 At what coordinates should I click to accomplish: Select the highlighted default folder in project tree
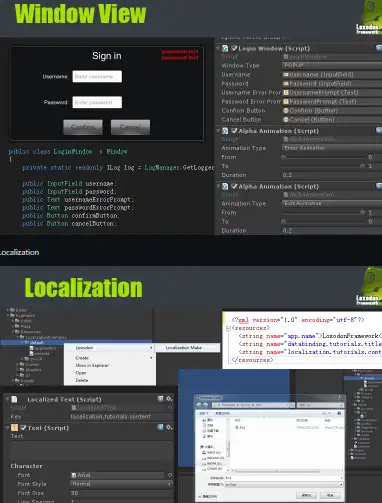[x=76, y=342]
